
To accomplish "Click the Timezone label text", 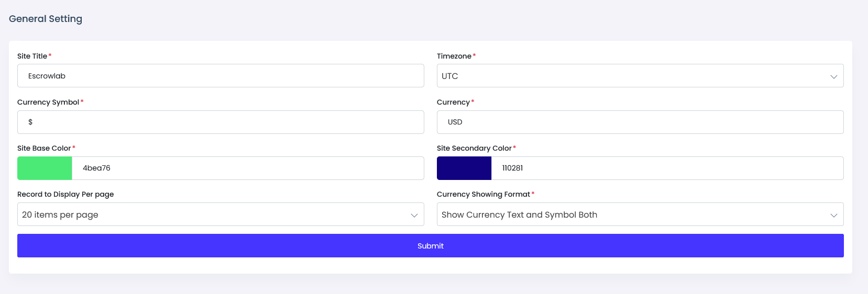I will coord(454,56).
